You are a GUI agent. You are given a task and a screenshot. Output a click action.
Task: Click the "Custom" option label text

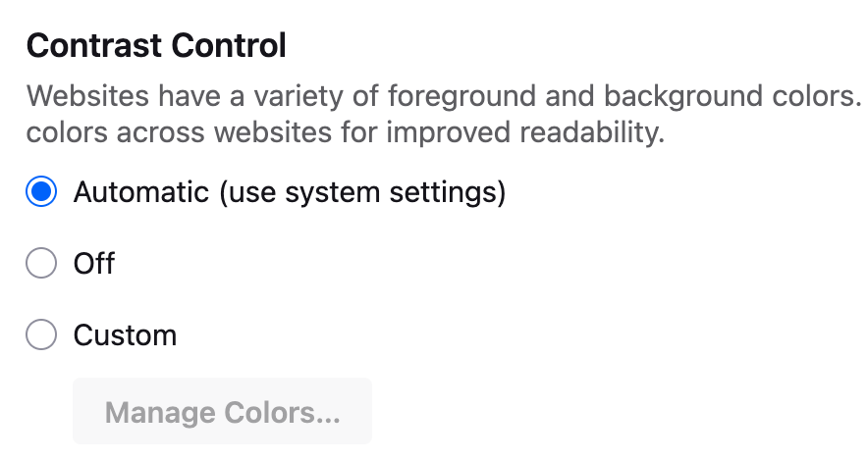(125, 335)
